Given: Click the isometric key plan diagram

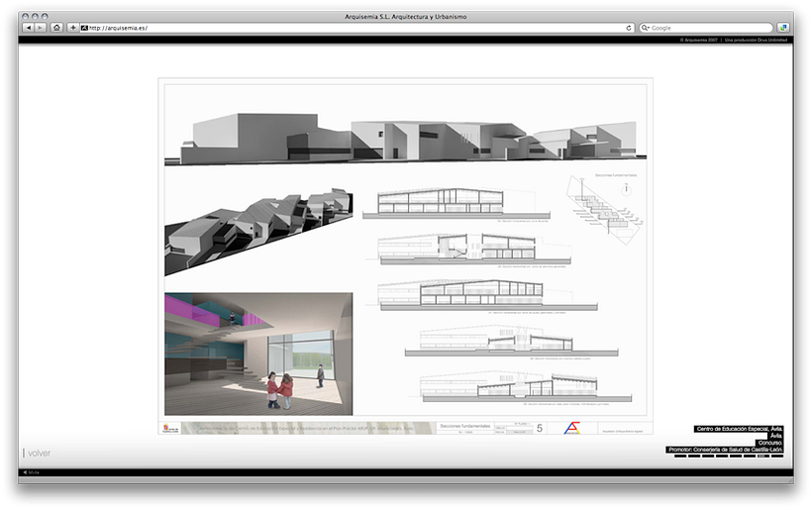Looking at the screenshot, I should [605, 210].
